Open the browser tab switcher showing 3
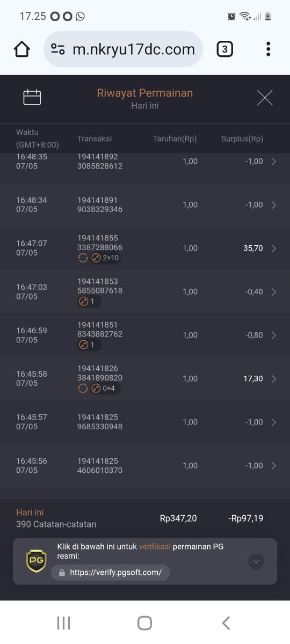Screen dimensions: 290x644 tap(224, 49)
